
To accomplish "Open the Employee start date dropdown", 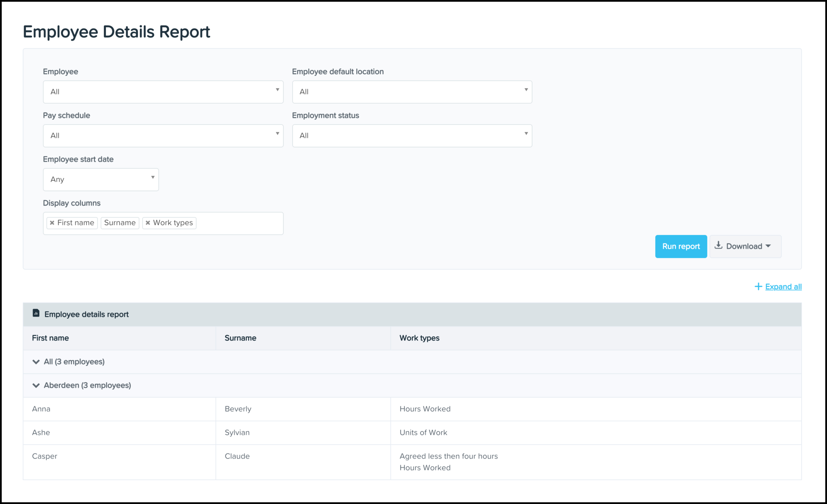I will click(x=101, y=179).
